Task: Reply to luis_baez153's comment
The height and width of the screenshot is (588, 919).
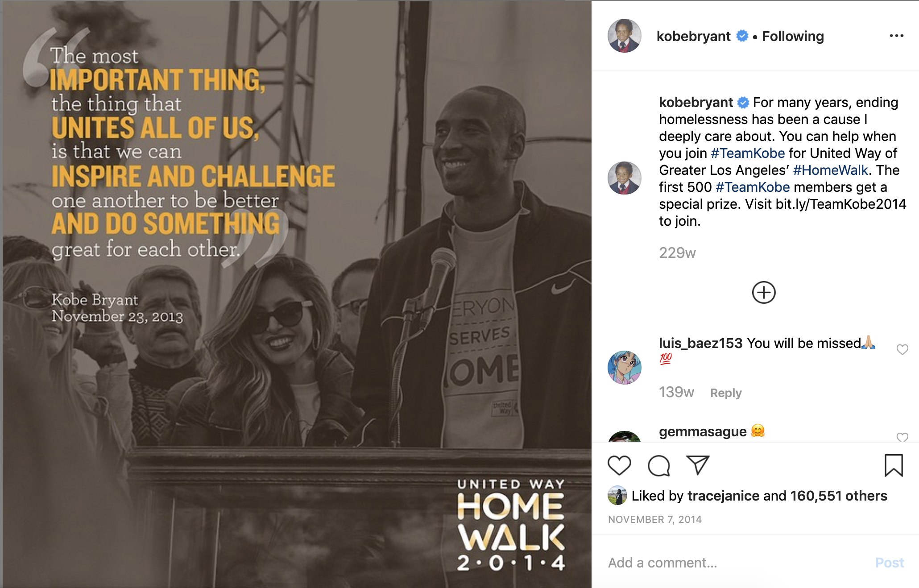Action: (726, 393)
